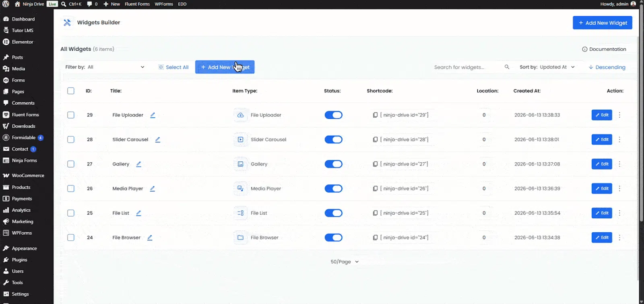The height and width of the screenshot is (304, 644).
Task: Click Ninja Drive site name in admin bar
Action: (29, 4)
